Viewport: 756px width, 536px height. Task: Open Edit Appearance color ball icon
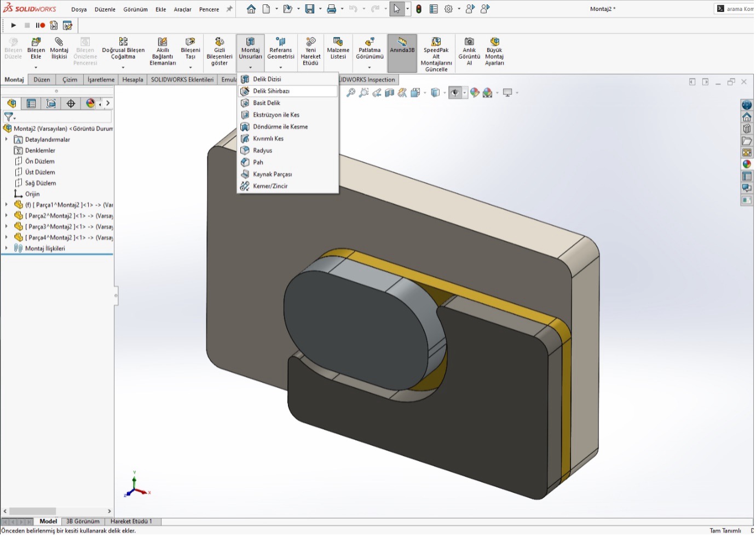(475, 93)
